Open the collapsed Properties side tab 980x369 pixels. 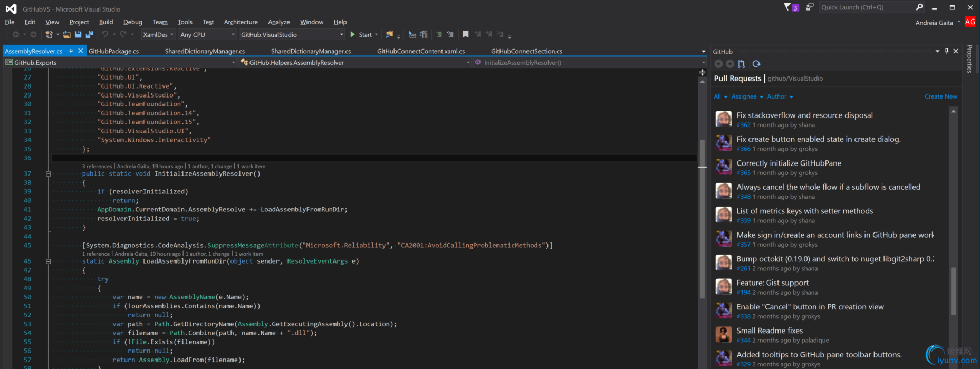969,59
